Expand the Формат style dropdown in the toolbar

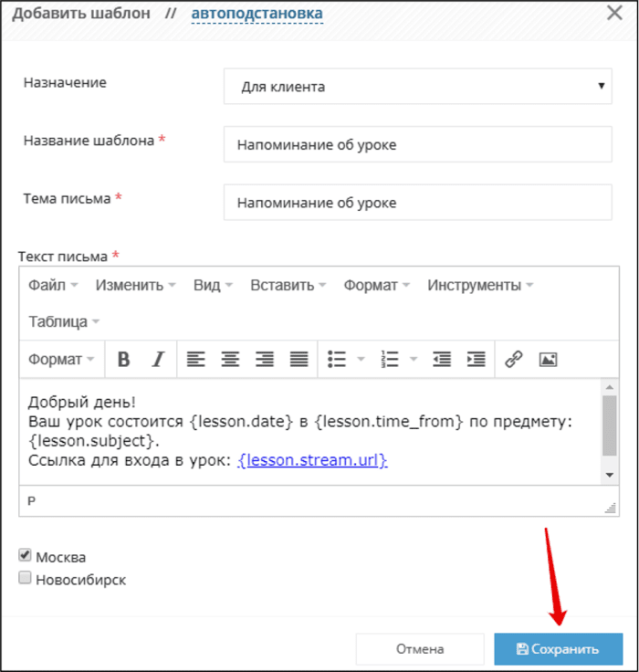coord(61,359)
